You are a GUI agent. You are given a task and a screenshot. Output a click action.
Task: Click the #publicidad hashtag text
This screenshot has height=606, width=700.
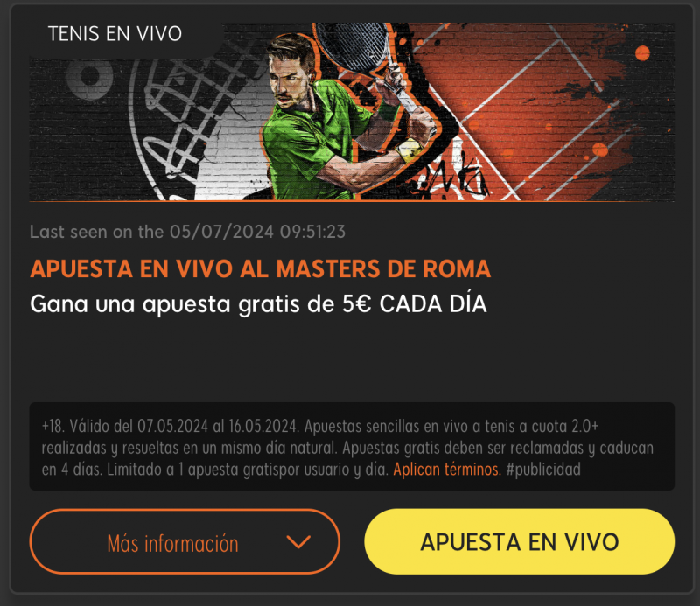(x=543, y=470)
